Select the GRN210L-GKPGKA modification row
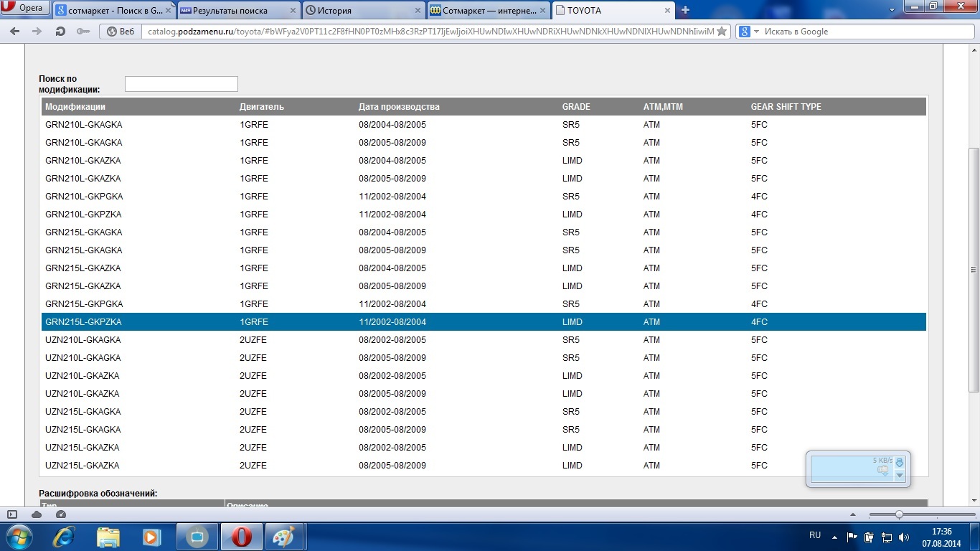This screenshot has height=551, width=980. (x=484, y=197)
